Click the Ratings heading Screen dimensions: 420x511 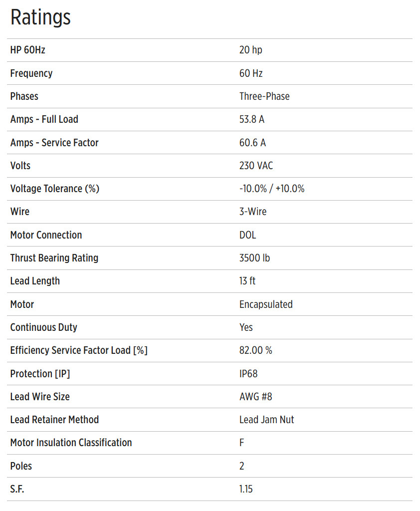[40, 18]
